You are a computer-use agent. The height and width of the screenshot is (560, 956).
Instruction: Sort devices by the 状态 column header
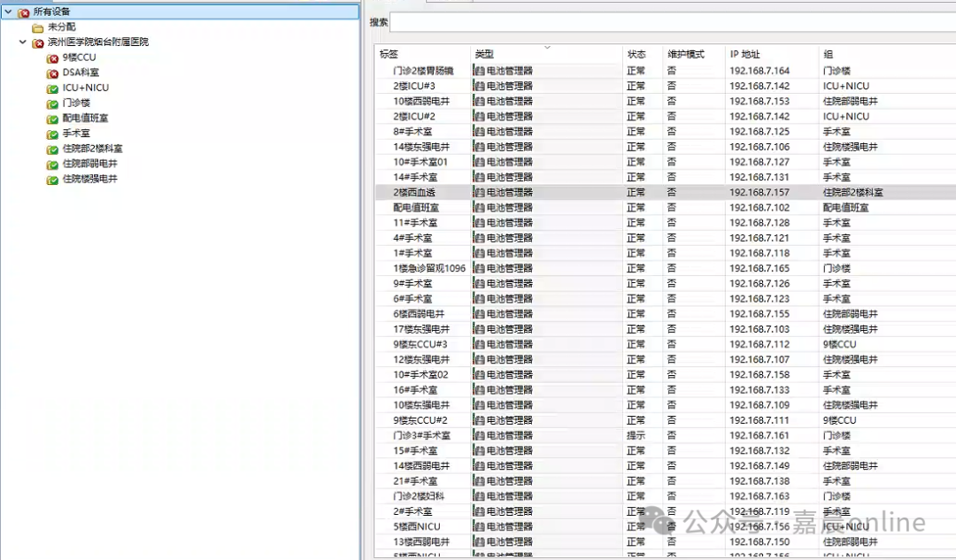coord(636,55)
